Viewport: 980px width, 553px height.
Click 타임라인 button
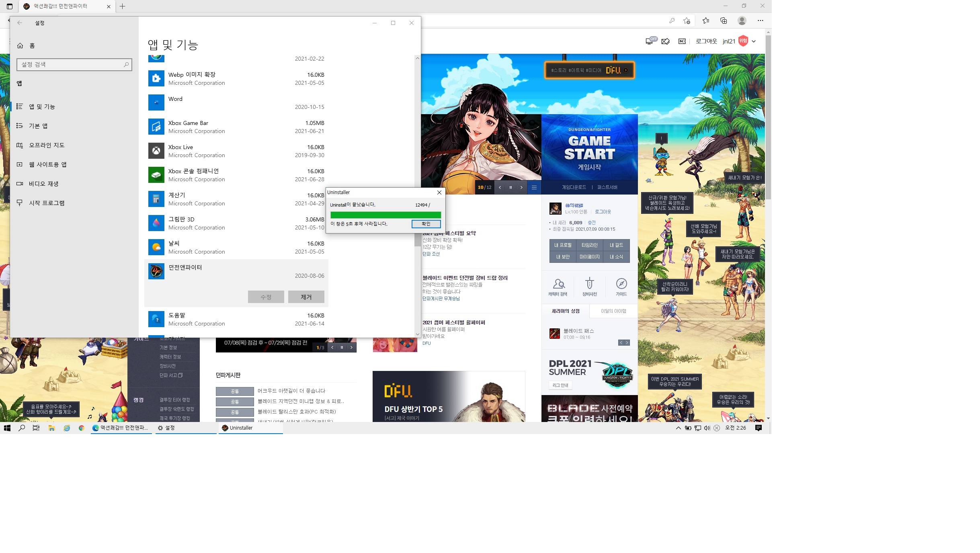(589, 245)
